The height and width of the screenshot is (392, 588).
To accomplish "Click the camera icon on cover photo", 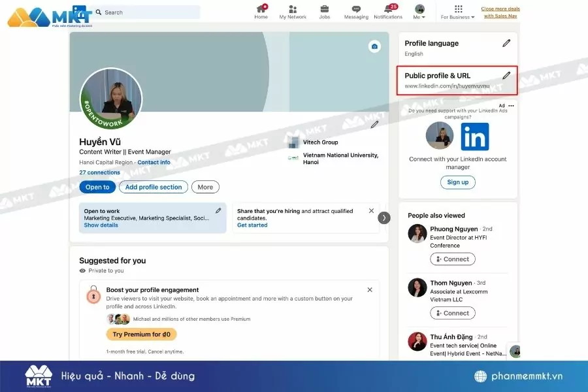I will (x=374, y=46).
